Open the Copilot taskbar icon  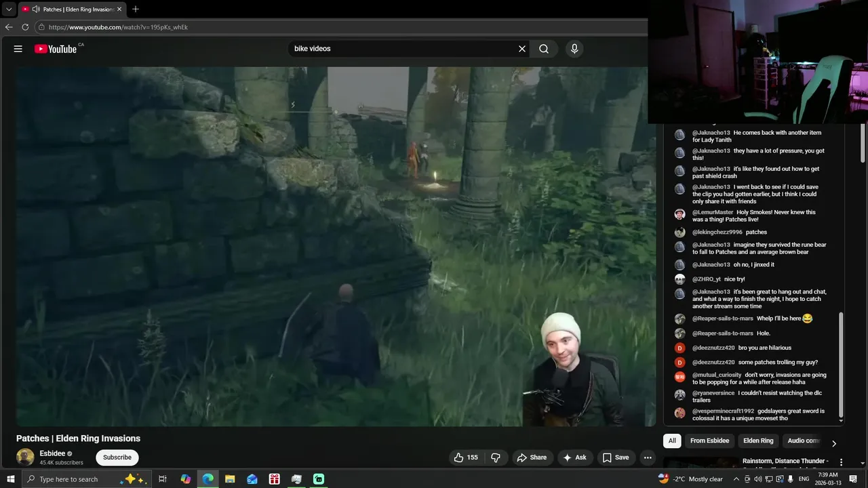pyautogui.click(x=185, y=479)
